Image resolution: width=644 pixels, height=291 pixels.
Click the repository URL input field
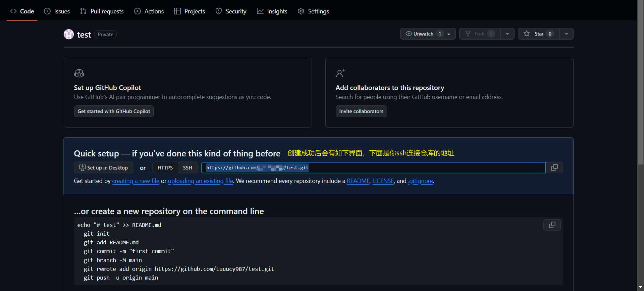point(373,167)
